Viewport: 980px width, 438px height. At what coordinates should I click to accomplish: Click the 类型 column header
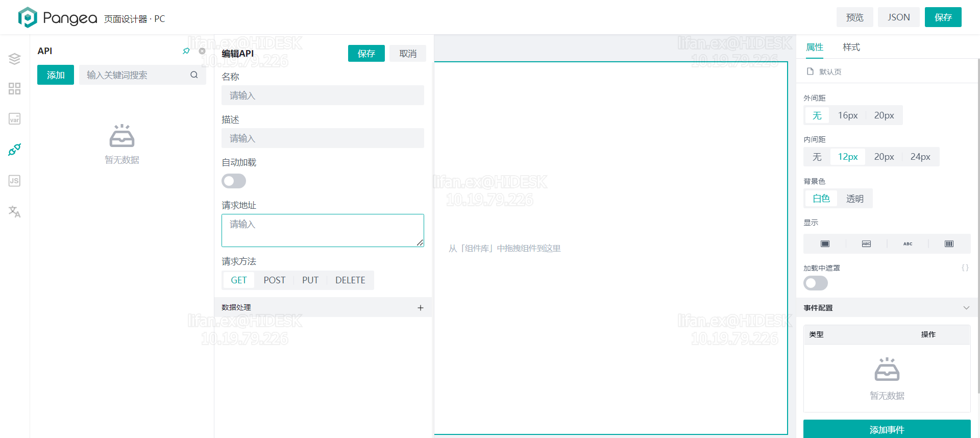click(x=816, y=334)
